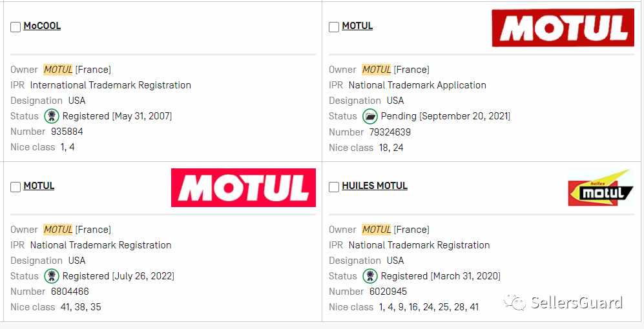Click highlighted MOTUL owner in HUILES MOTUL card

(x=377, y=230)
